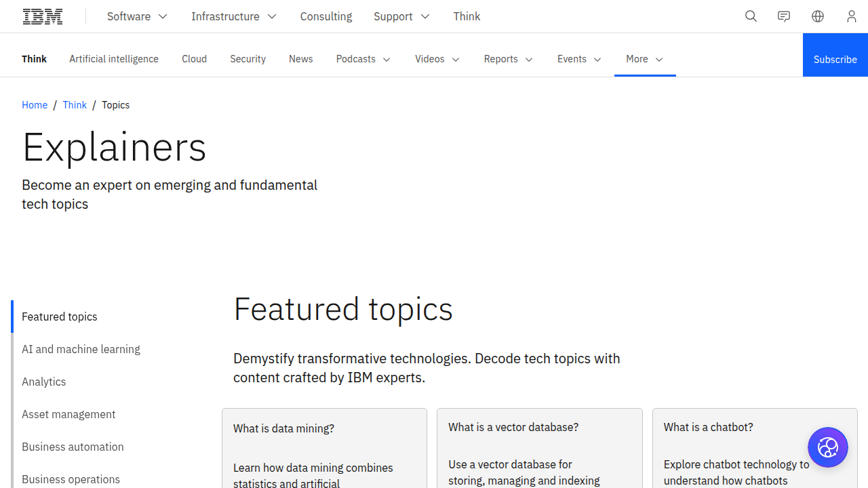Open the 'What is a chatbot?' card
Screen dimensions: 868x488
click(755, 448)
